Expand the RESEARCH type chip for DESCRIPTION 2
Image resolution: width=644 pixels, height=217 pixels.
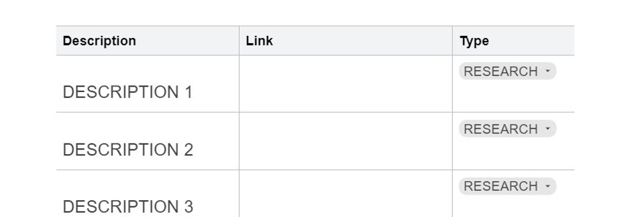[x=507, y=129]
